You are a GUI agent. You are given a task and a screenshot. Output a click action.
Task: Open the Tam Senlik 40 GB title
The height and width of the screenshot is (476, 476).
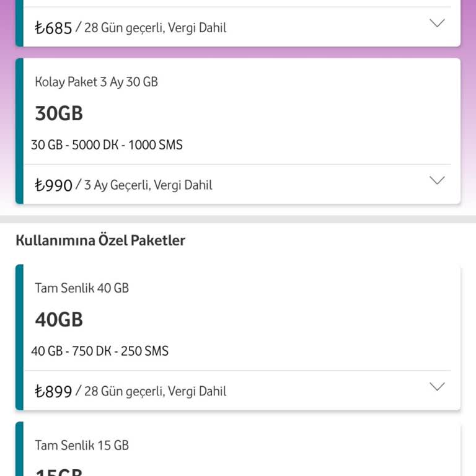tap(82, 288)
